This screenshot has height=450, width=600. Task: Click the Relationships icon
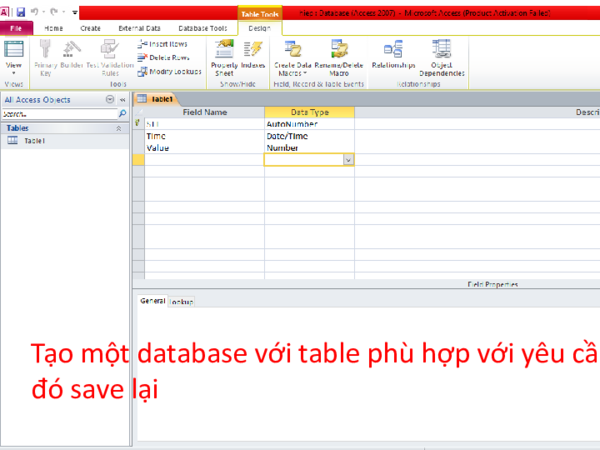pos(392,50)
